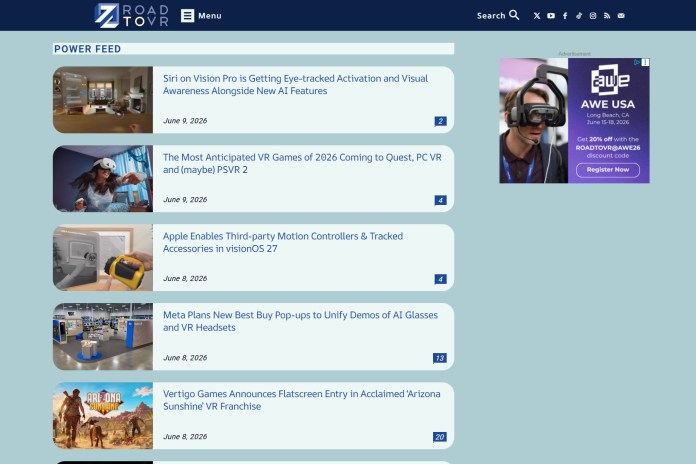Open comments badge on Most Anticipated VR Games

[x=440, y=200]
